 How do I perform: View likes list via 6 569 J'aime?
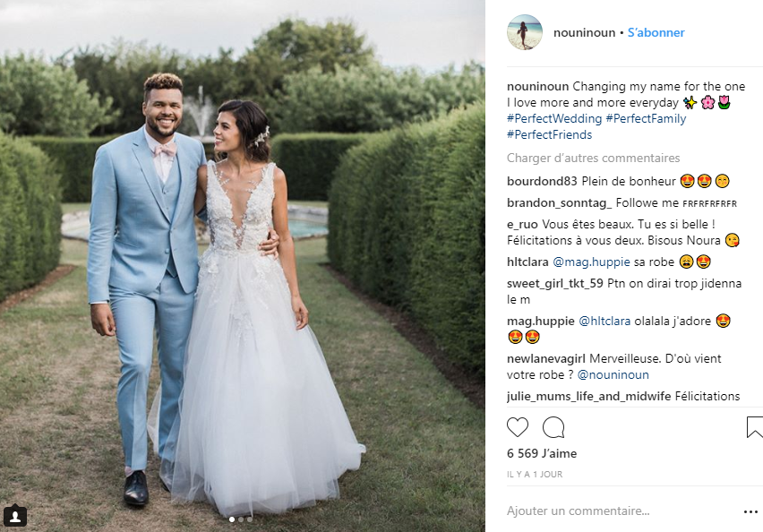click(x=542, y=454)
